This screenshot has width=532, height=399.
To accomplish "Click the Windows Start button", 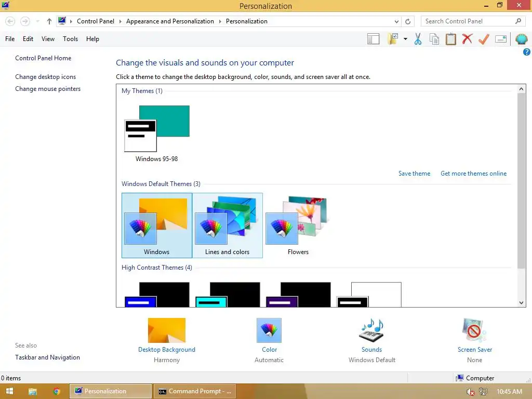I will pos(9,391).
